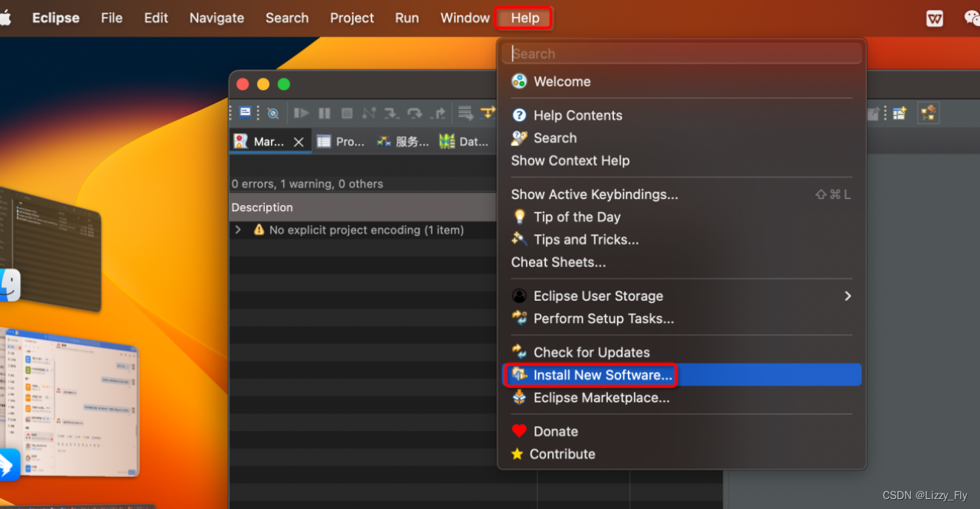
Task: Select Perform Setup Tasks...
Action: point(681,318)
